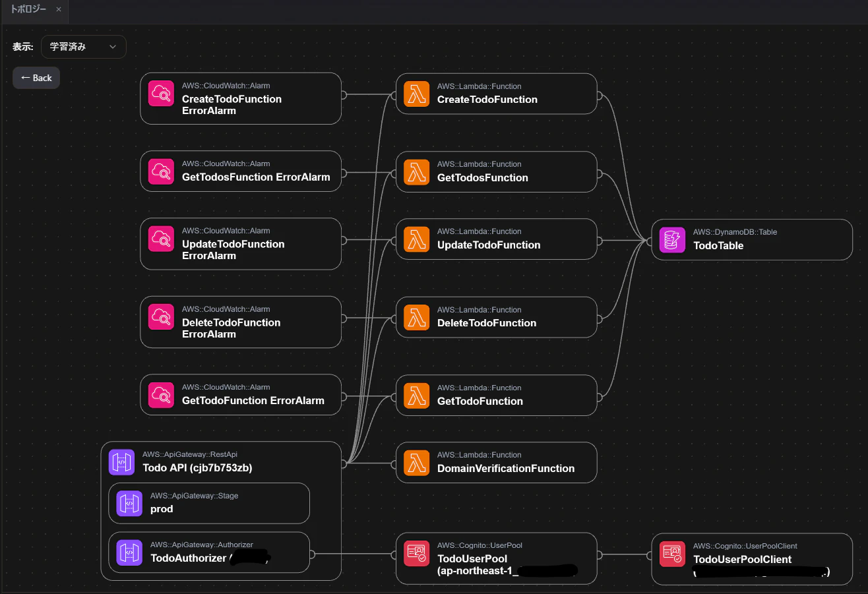The height and width of the screenshot is (594, 868).
Task: Click the UpdateTodoFunction Lambda node title
Action: coord(489,245)
